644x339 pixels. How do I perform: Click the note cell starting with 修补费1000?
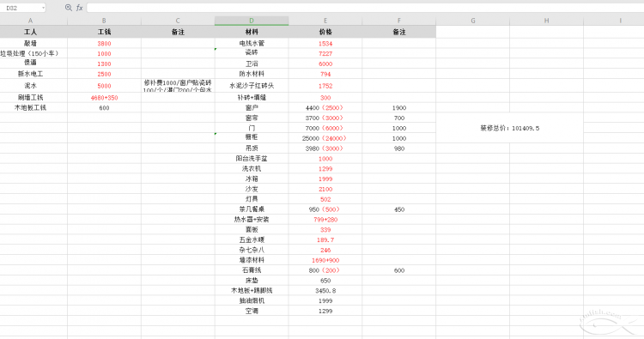tap(178, 86)
